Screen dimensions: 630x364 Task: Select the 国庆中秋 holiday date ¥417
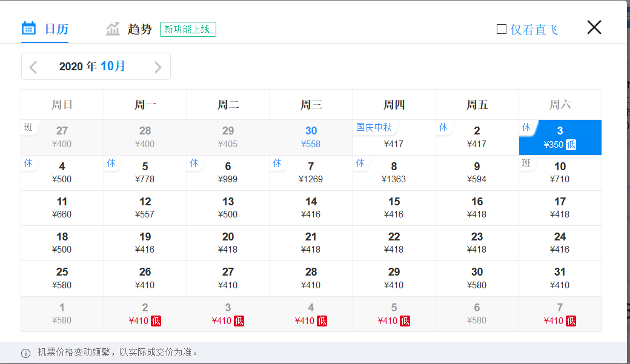(x=394, y=137)
